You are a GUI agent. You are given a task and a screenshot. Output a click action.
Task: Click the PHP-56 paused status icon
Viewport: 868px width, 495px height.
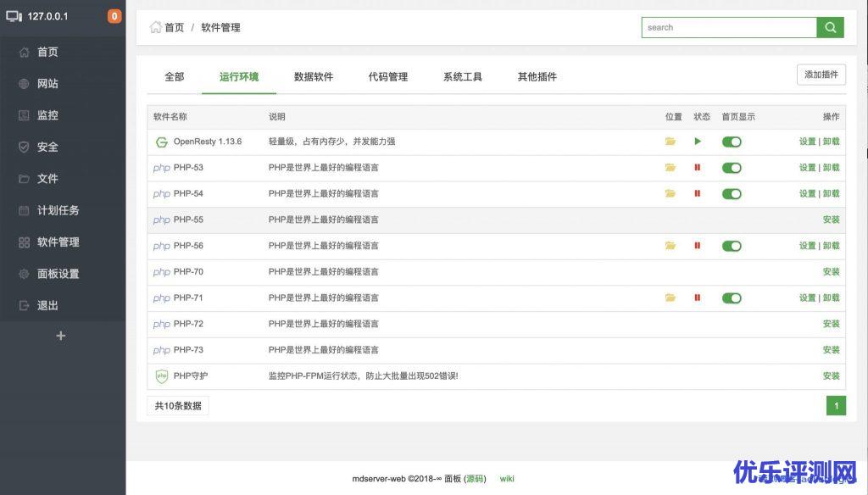click(x=698, y=246)
